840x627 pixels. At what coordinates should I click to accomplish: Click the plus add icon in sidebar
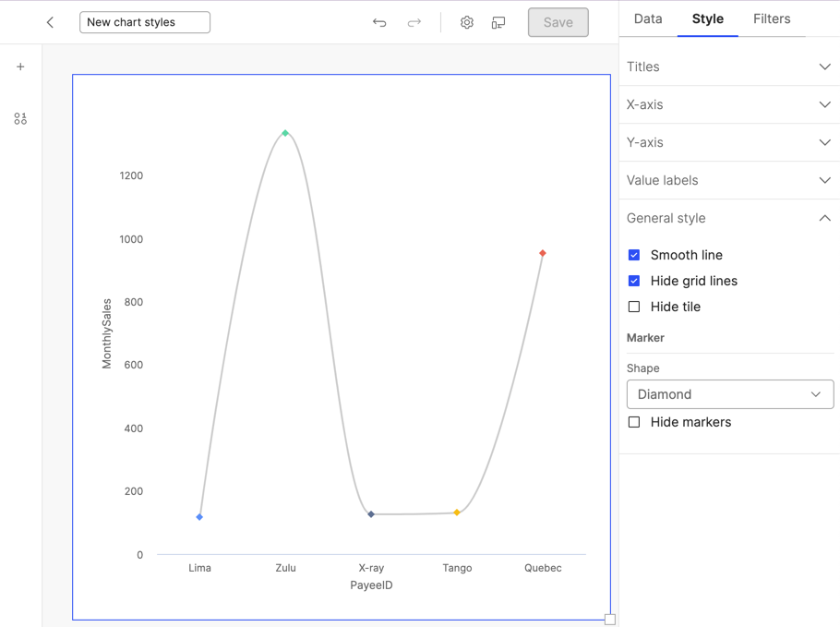tap(20, 66)
